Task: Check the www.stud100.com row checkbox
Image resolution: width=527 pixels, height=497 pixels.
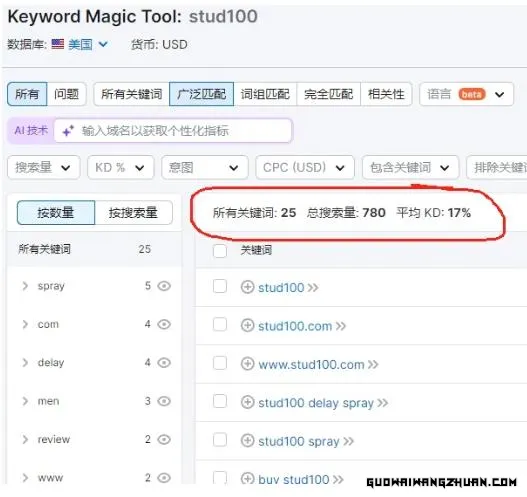Action: pyautogui.click(x=220, y=363)
